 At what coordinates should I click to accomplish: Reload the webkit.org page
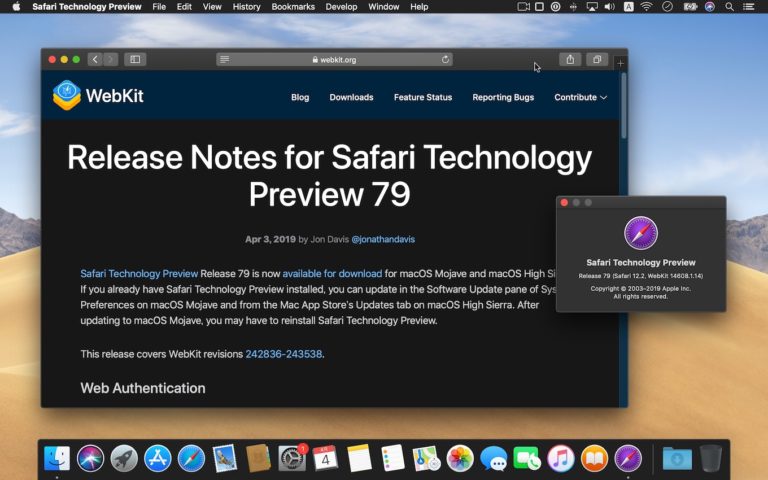click(445, 60)
